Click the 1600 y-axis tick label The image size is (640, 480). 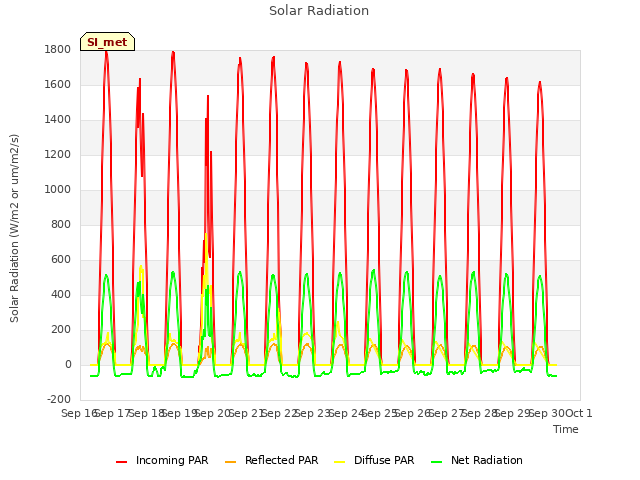pyautogui.click(x=58, y=84)
